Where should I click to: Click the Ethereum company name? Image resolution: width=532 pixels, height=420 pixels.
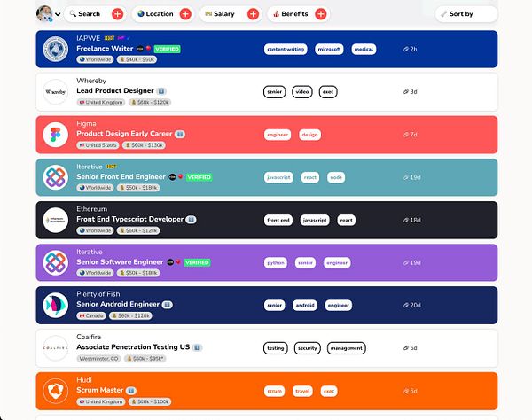[92, 209]
